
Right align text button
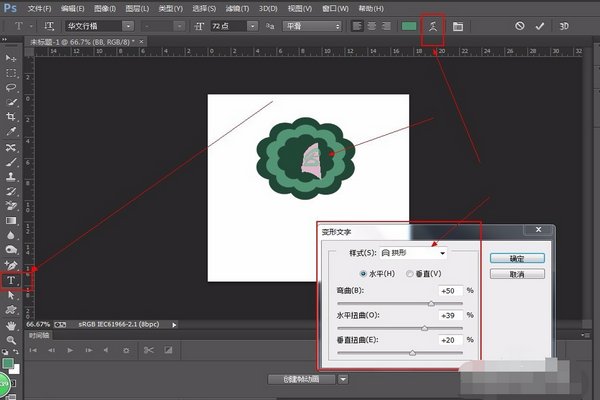click(x=386, y=26)
